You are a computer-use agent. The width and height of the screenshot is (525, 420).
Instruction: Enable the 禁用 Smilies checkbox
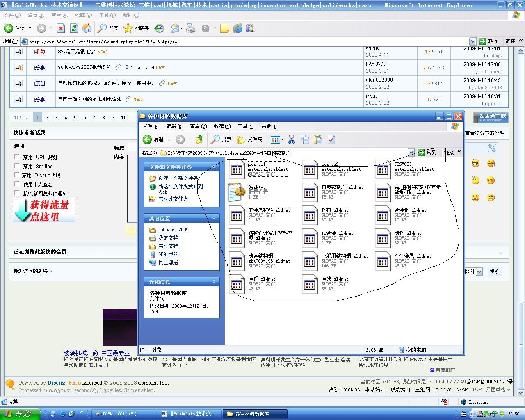(17, 166)
